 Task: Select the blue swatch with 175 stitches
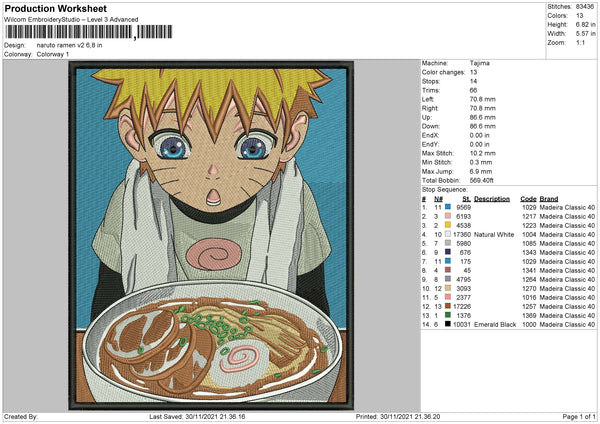pos(448,261)
